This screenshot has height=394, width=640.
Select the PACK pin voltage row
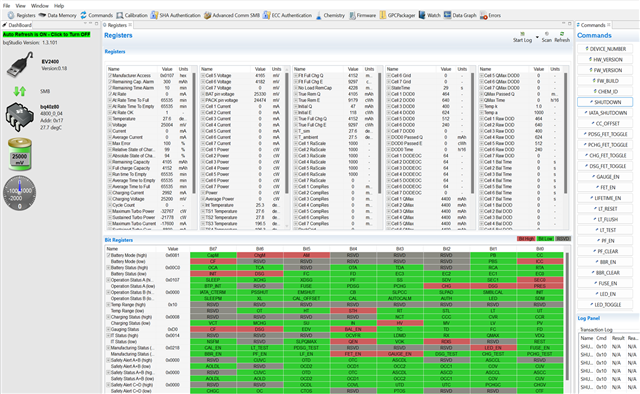pos(242,100)
